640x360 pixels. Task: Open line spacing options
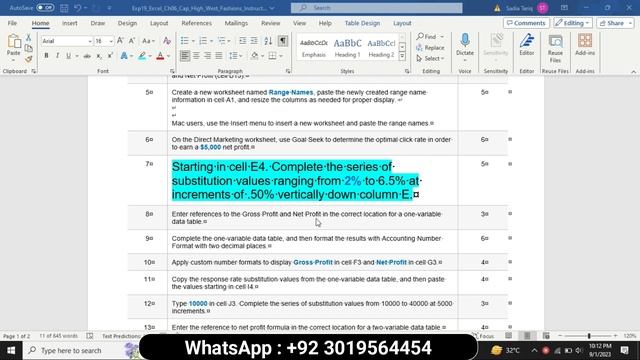[x=236, y=56]
